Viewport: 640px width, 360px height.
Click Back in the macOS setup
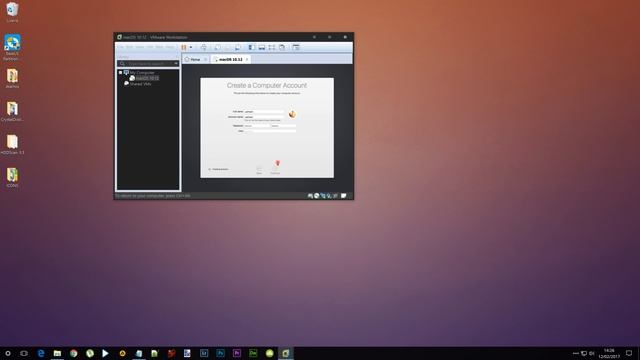[259, 170]
